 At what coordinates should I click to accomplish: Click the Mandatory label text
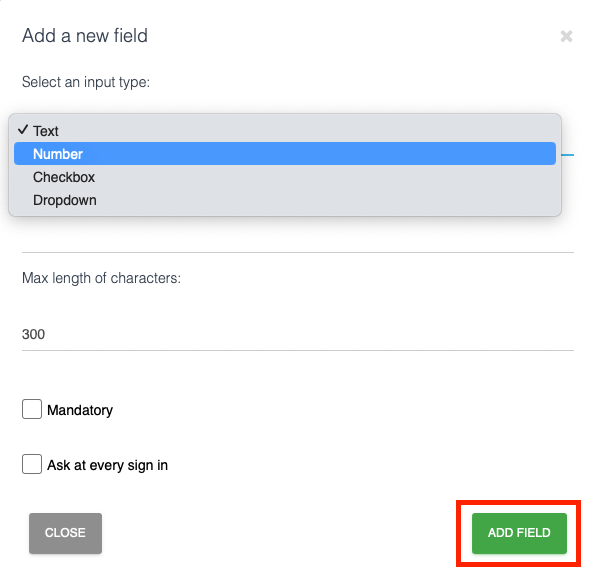click(80, 410)
